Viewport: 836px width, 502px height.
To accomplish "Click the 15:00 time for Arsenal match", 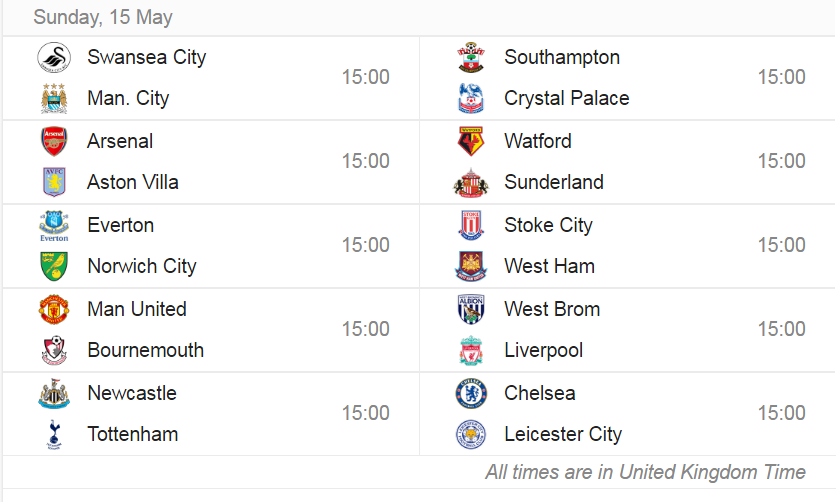I will [366, 161].
